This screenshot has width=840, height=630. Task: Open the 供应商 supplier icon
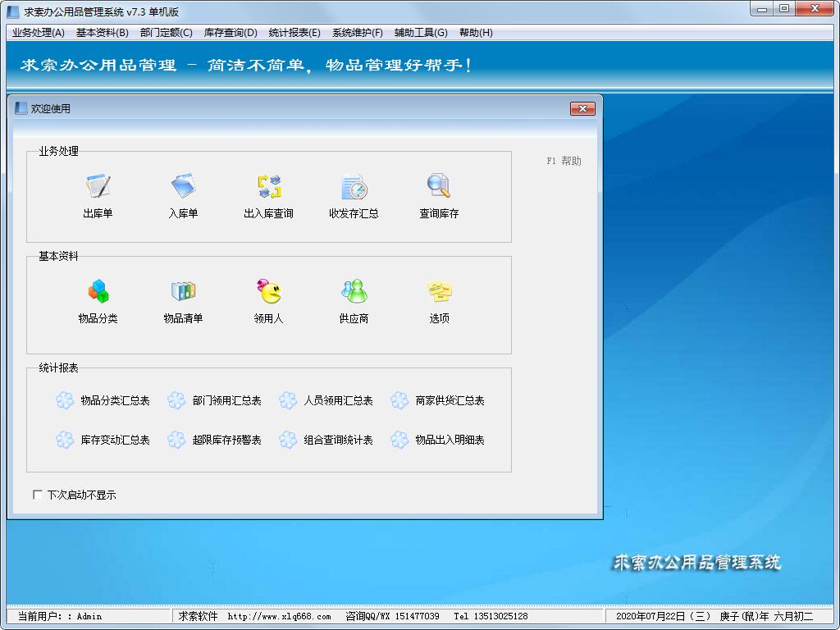[x=354, y=291]
